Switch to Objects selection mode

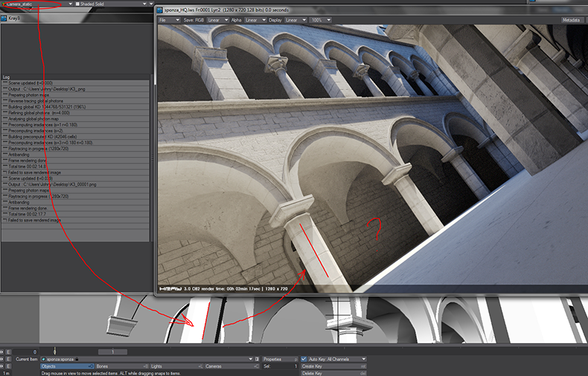[x=67, y=366]
